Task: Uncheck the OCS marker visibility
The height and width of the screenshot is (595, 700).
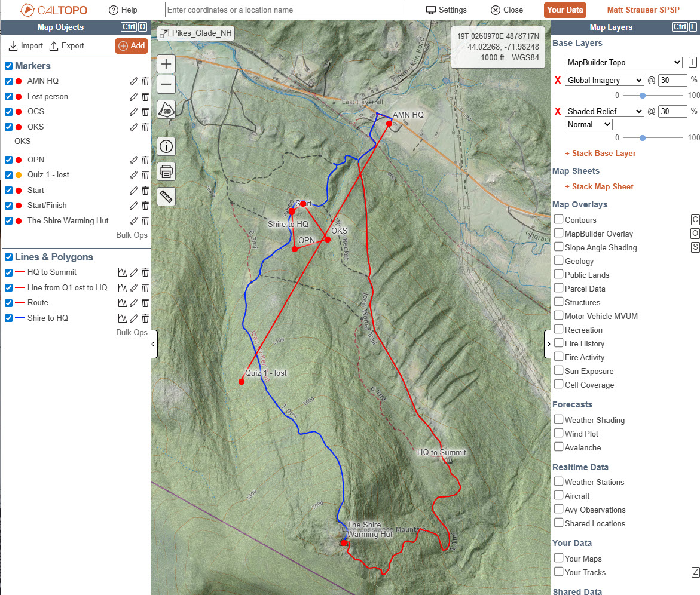Action: (x=9, y=112)
